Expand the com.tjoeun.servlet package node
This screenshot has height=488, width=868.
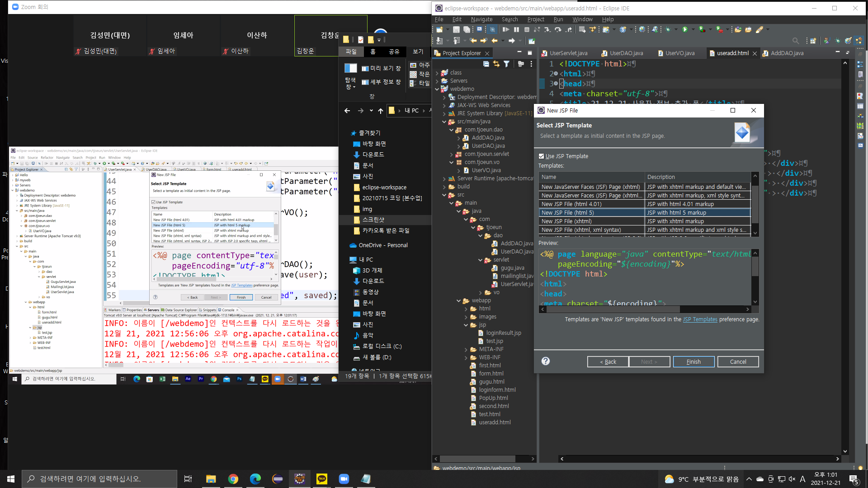[x=452, y=154]
